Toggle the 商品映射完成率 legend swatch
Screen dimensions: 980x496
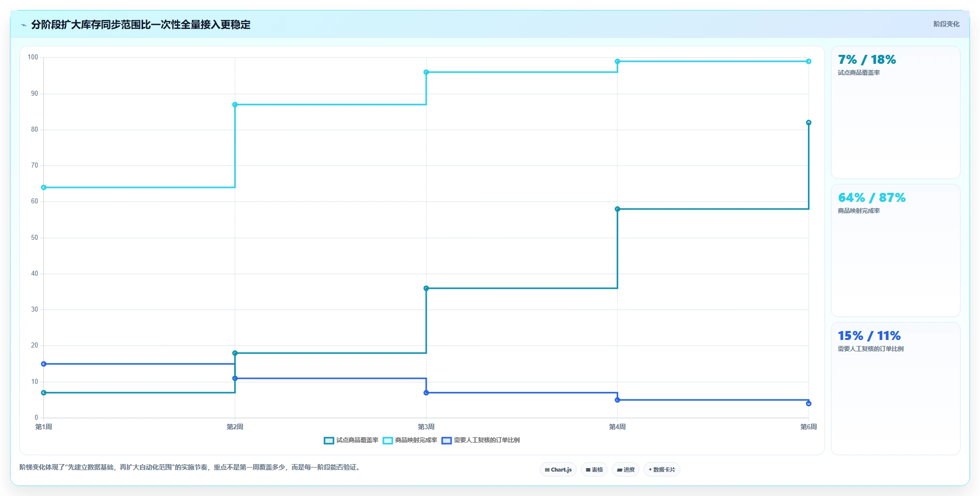click(388, 440)
